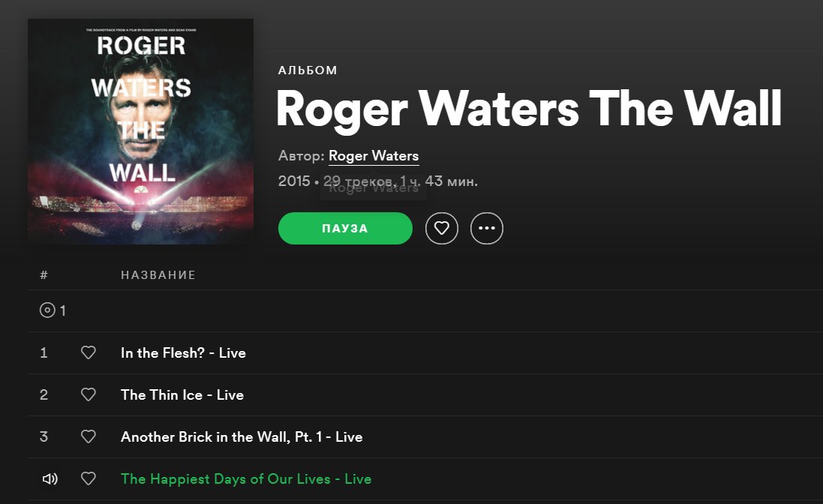The image size is (823, 504).
Task: Click the speaker now-playing icon
Action: point(50,478)
